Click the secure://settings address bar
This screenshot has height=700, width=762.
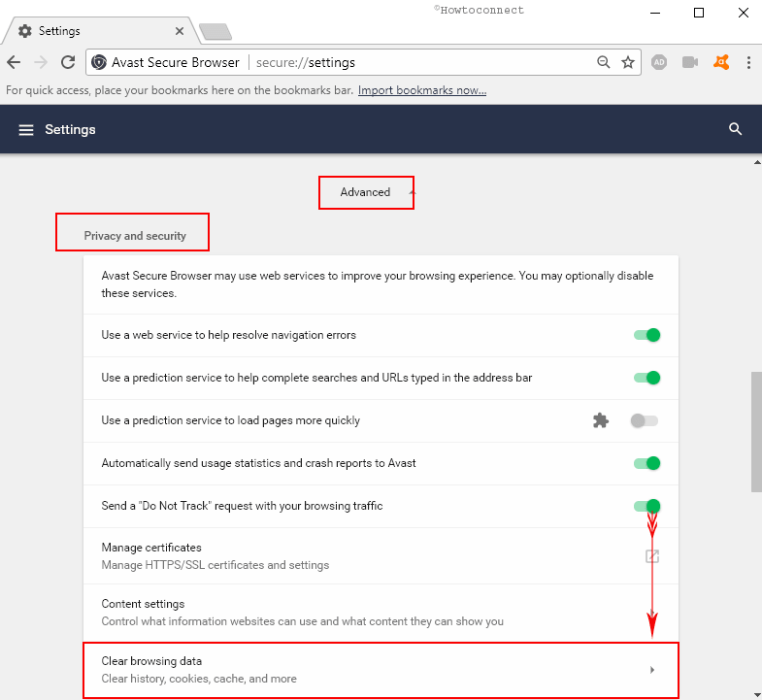pyautogui.click(x=363, y=62)
